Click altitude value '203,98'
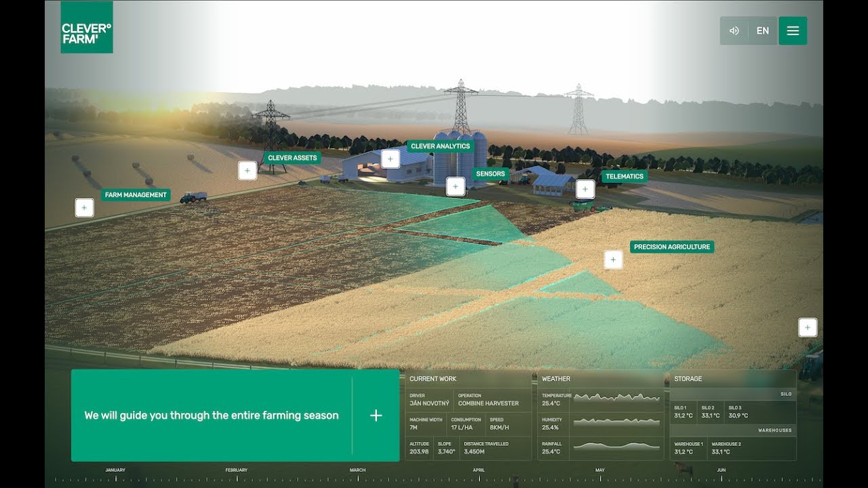Image resolution: width=868 pixels, height=488 pixels. point(419,451)
